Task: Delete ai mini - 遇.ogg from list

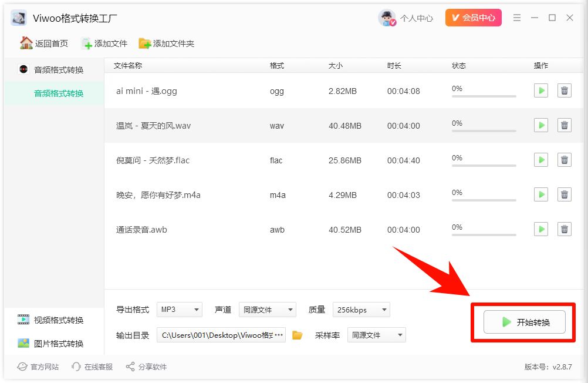Action: [564, 90]
